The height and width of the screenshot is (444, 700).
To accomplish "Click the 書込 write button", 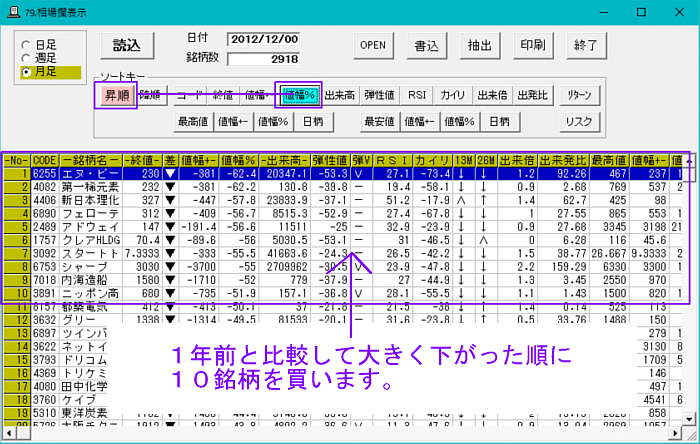I will [x=426, y=45].
